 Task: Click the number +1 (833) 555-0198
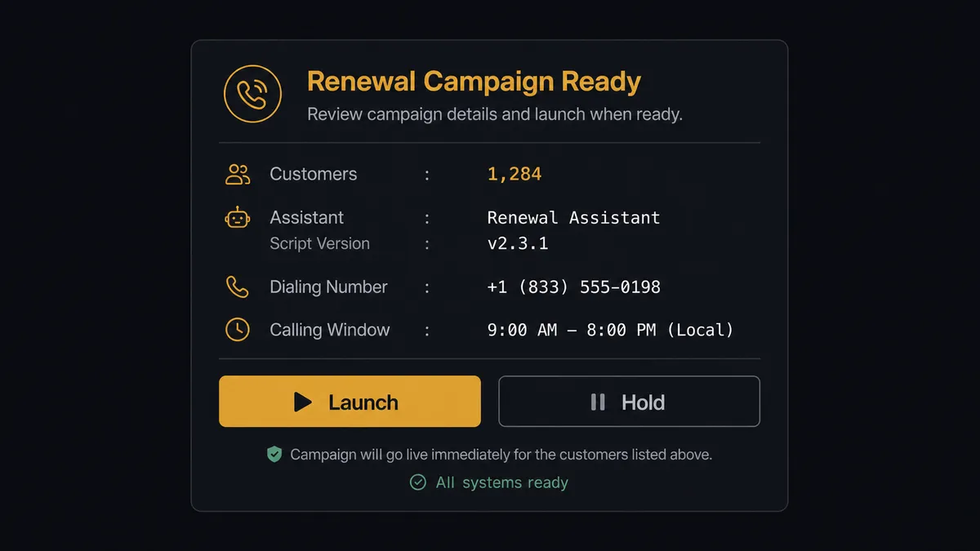573,287
